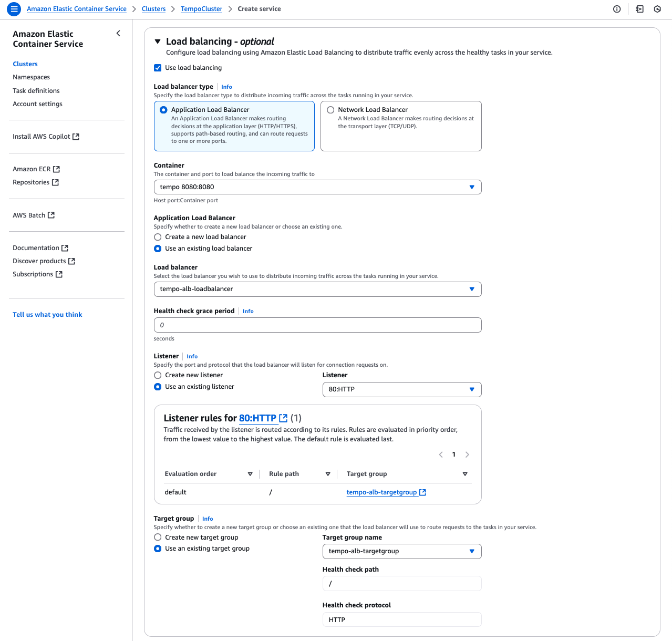The height and width of the screenshot is (641, 672).
Task: Choose Create a new load balancer
Action: pos(158,237)
